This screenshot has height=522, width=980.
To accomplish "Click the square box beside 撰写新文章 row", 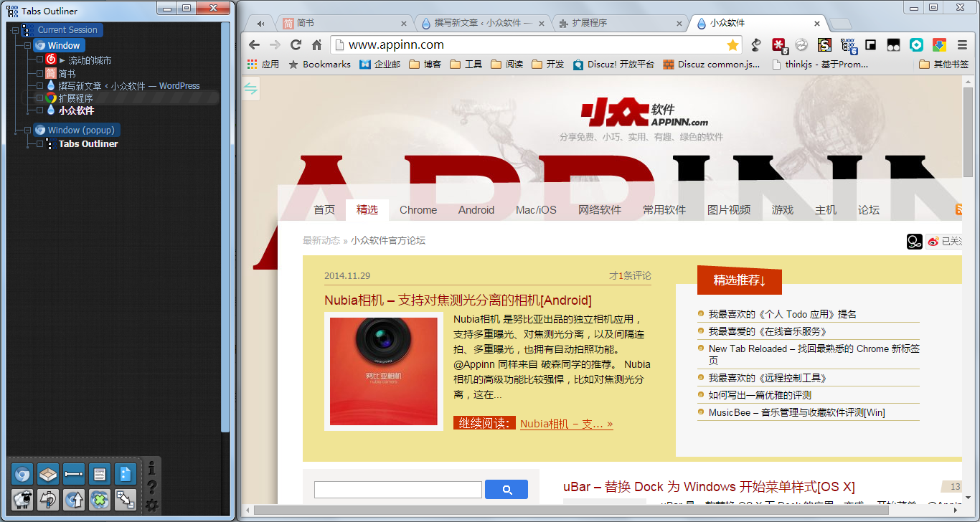I will pyautogui.click(x=40, y=85).
